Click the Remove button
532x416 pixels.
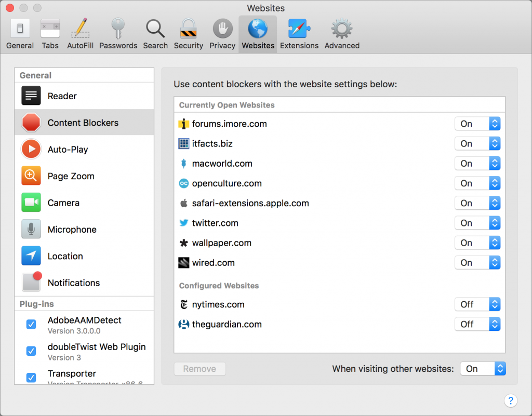(x=200, y=369)
